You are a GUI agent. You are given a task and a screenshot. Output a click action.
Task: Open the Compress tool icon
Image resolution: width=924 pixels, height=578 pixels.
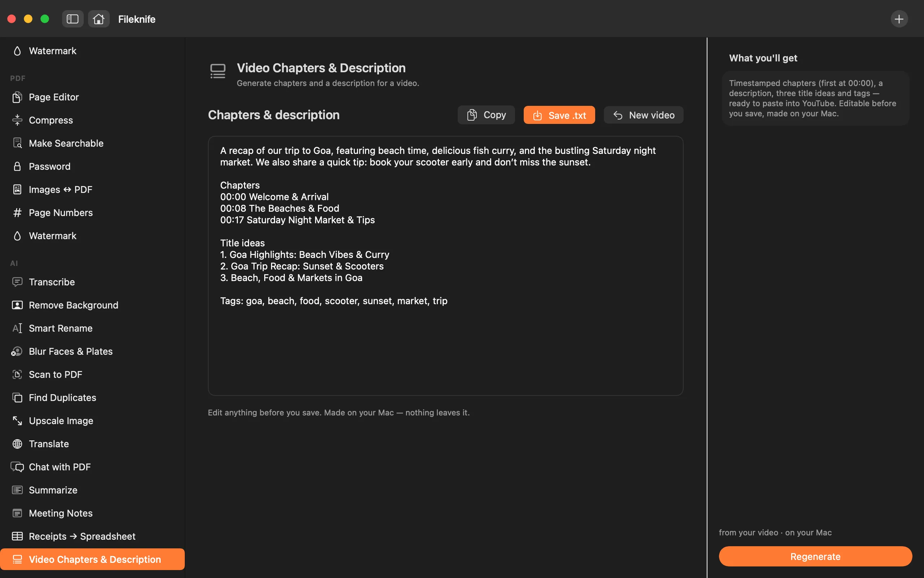17,120
